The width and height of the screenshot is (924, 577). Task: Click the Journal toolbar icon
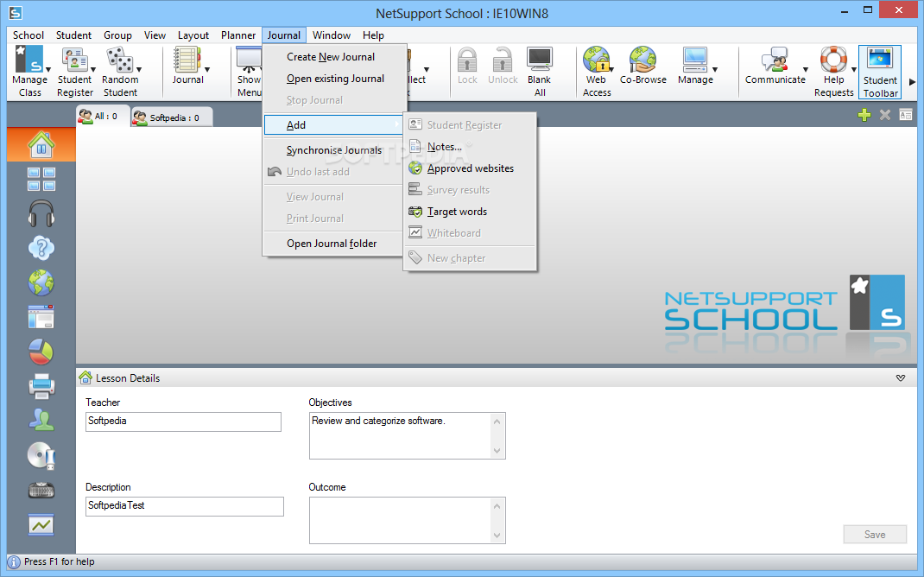(187, 66)
